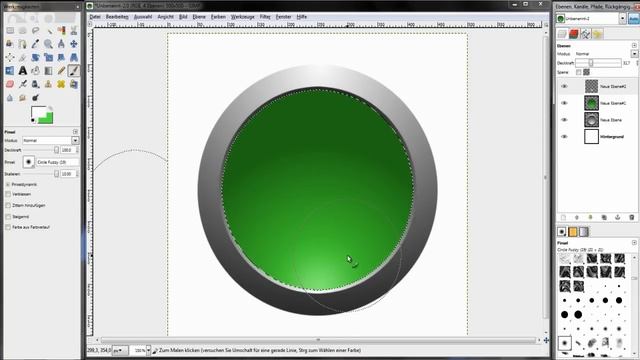Select the Airbrush tool
640x360 pixels.
[22, 84]
